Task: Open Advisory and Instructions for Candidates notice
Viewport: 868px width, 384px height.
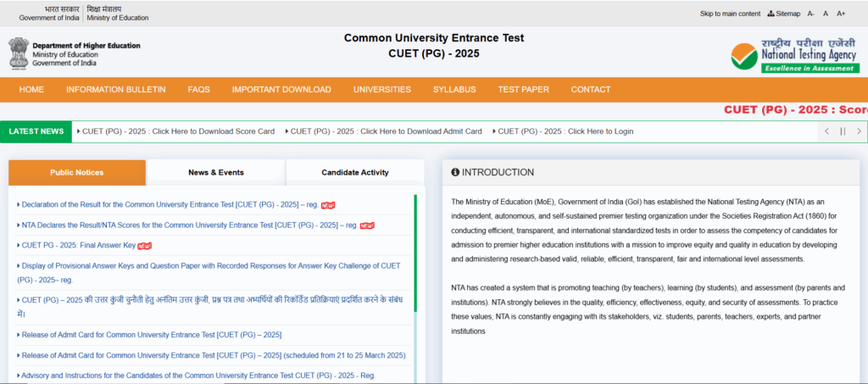Action: pyautogui.click(x=198, y=376)
